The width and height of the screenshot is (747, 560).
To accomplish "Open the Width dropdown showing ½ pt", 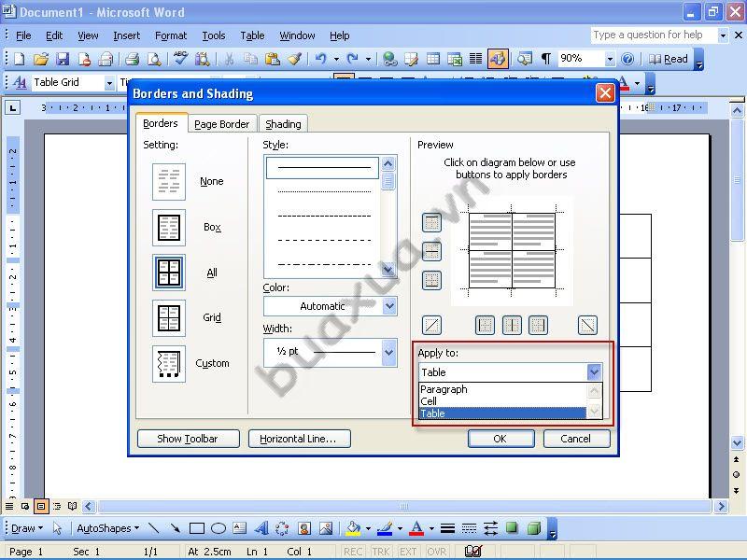I will coord(389,353).
